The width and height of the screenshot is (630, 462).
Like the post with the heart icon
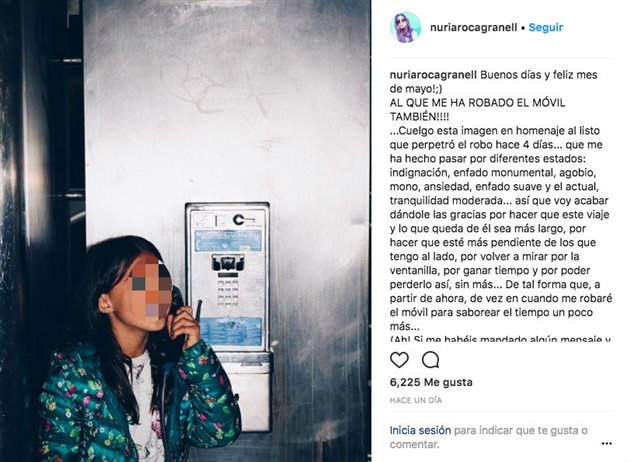(399, 360)
